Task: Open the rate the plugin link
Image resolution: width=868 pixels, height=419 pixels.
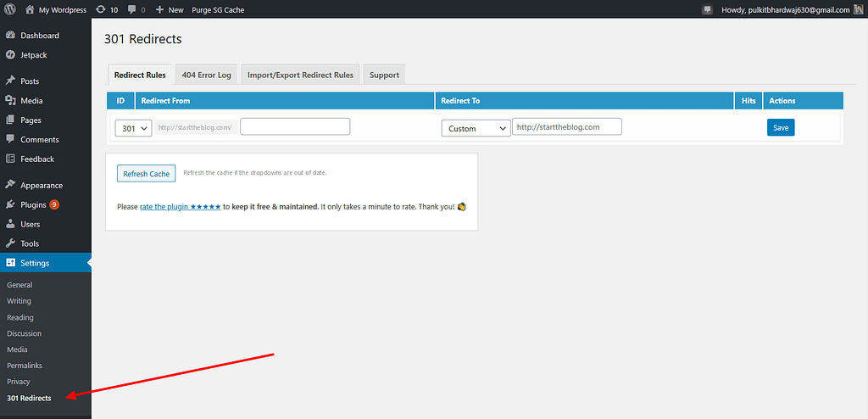Action: [x=181, y=206]
